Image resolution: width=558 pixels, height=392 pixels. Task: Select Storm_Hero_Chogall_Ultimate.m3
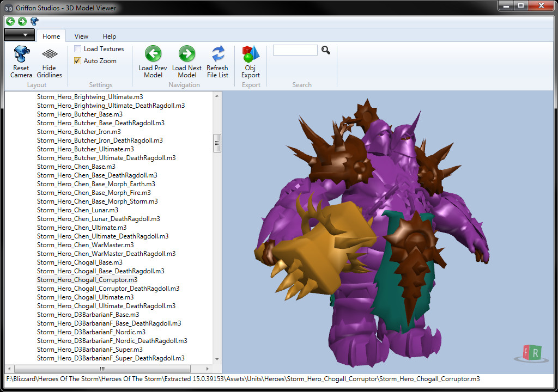(x=86, y=297)
